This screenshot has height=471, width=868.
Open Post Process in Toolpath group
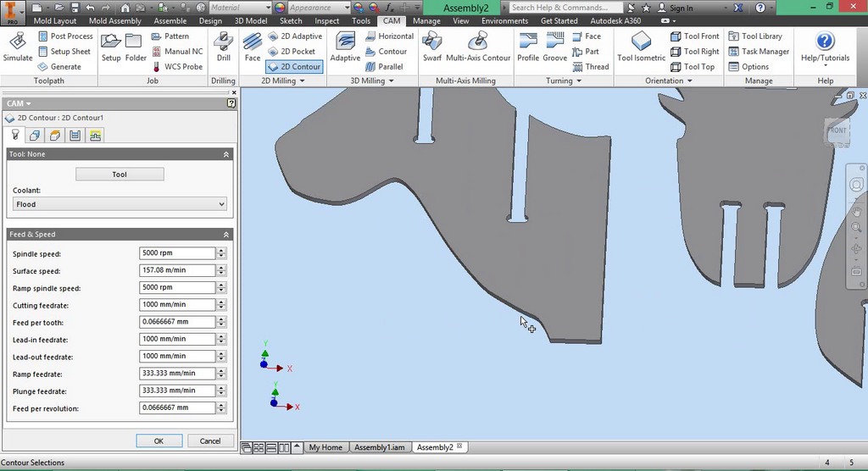point(65,36)
